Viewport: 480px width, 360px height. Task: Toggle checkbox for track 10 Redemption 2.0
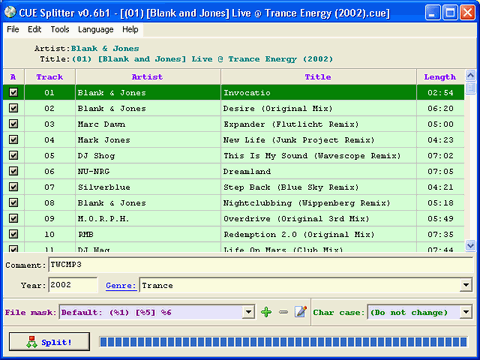point(13,234)
